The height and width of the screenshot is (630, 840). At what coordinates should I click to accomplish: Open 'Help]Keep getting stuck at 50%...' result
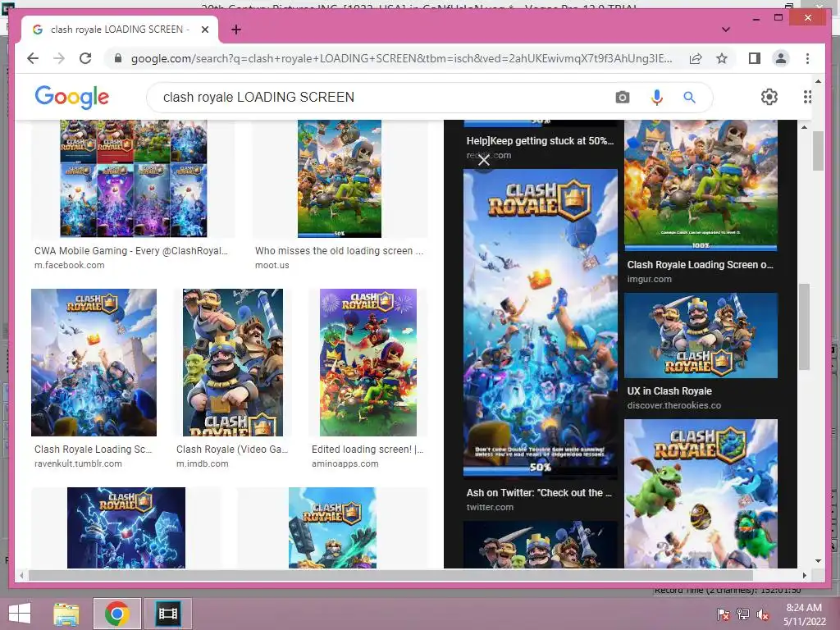pyautogui.click(x=540, y=141)
